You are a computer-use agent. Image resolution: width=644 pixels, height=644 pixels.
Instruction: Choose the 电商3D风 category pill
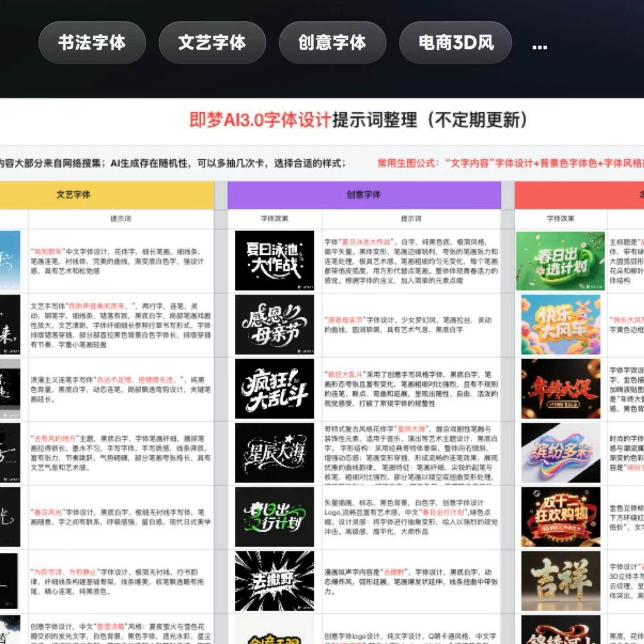point(455,43)
